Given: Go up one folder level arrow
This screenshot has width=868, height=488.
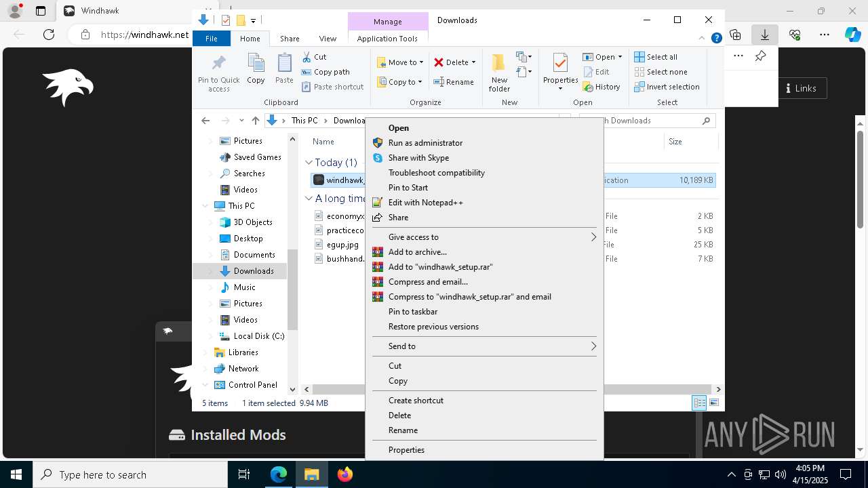Looking at the screenshot, I should click(x=255, y=121).
